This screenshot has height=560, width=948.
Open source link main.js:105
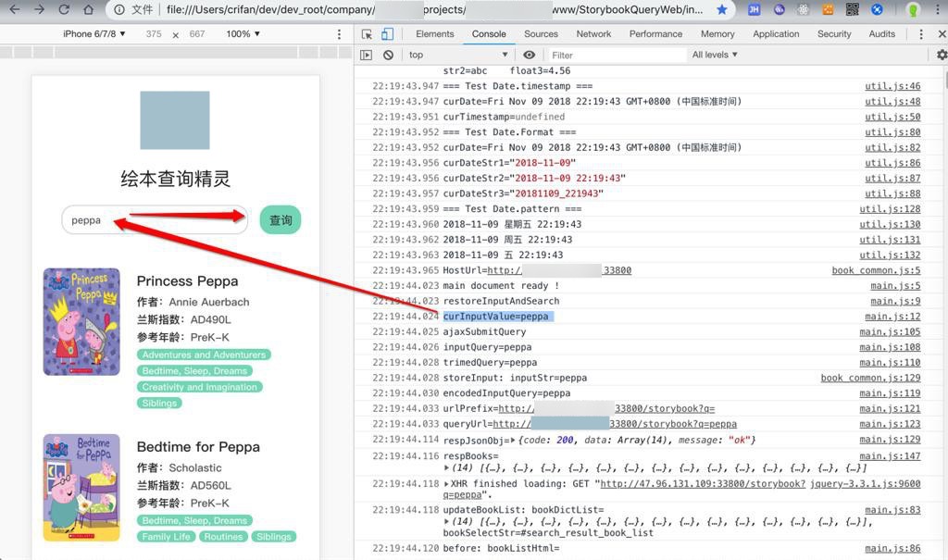pos(890,331)
